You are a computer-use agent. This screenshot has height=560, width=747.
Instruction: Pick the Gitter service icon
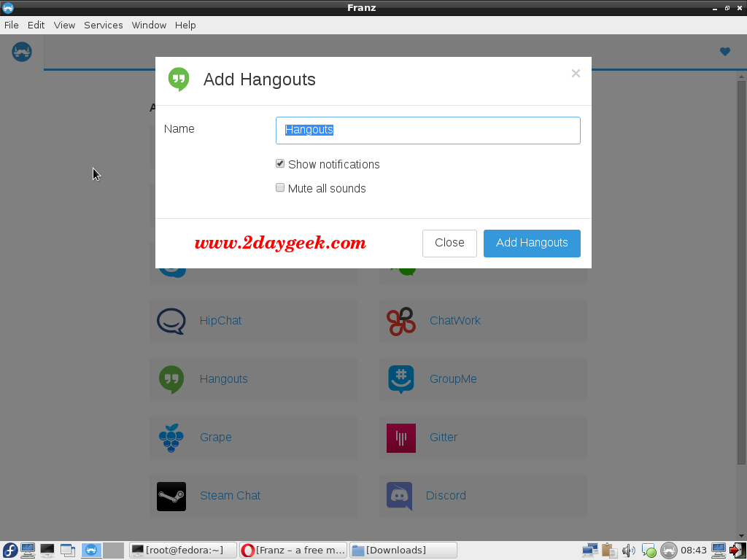401,438
